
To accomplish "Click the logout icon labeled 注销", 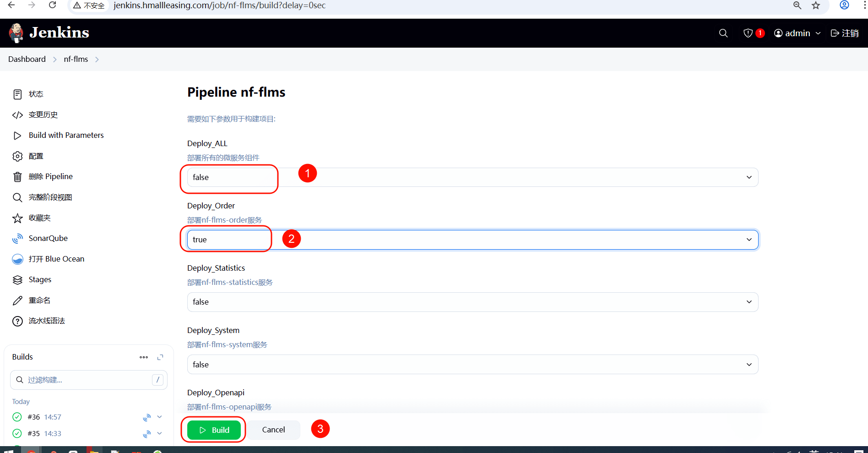I will 845,33.
